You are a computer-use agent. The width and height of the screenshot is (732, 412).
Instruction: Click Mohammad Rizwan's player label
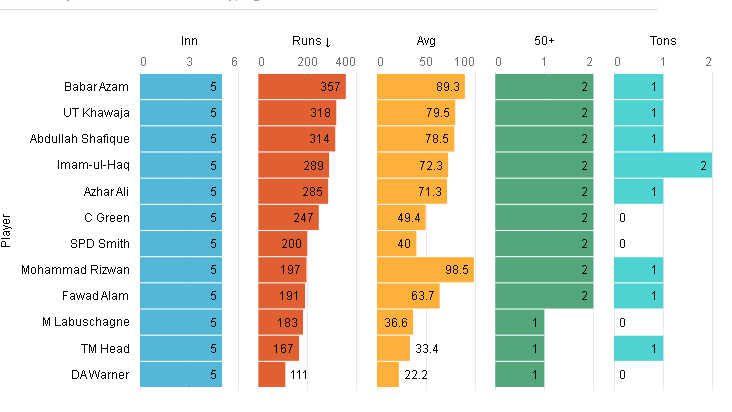[x=87, y=269]
